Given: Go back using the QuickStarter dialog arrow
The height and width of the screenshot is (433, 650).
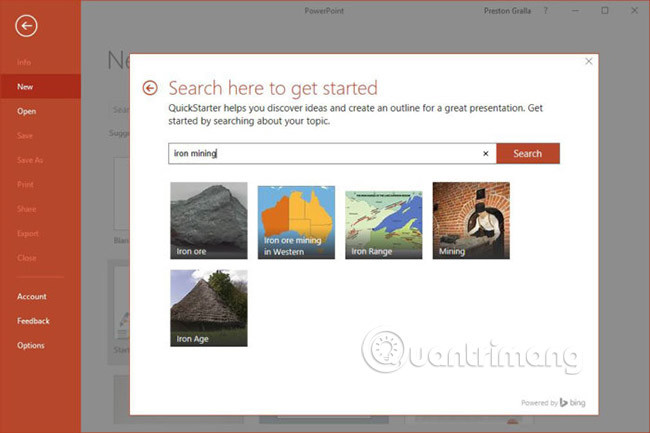Looking at the screenshot, I should [x=150, y=88].
